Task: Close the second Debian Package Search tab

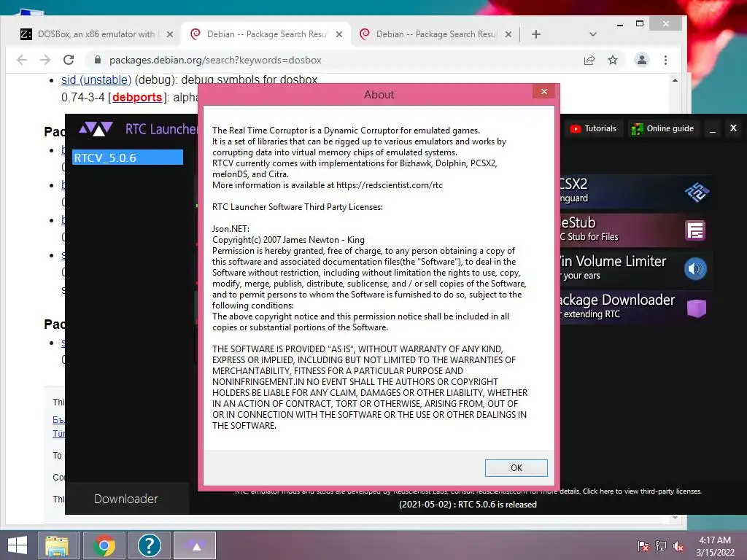Action: 508,34
